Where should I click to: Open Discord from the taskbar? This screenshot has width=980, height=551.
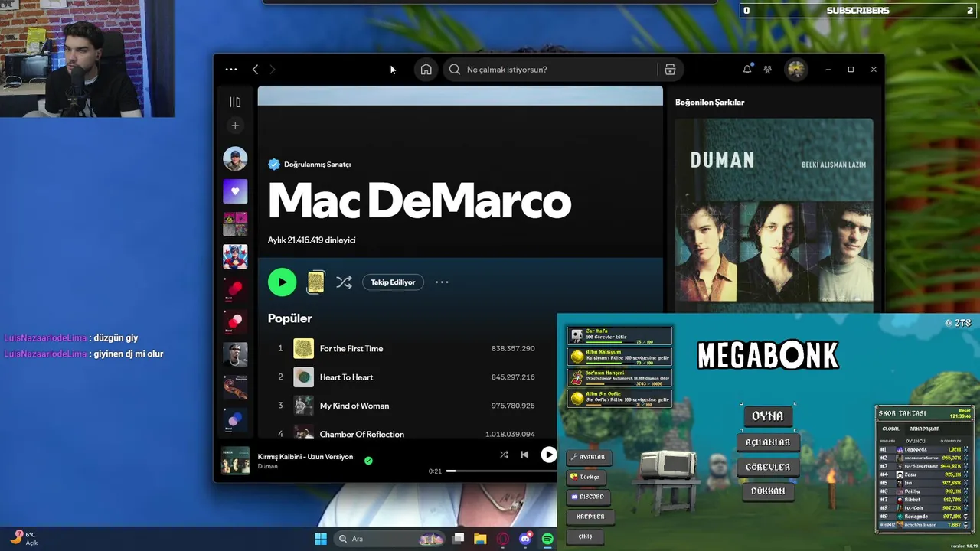(525, 539)
